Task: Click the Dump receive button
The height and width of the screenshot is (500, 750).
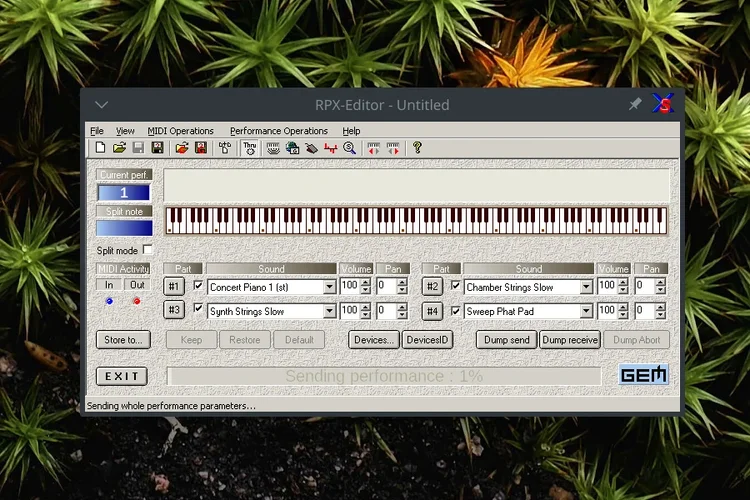Action: 570,340
